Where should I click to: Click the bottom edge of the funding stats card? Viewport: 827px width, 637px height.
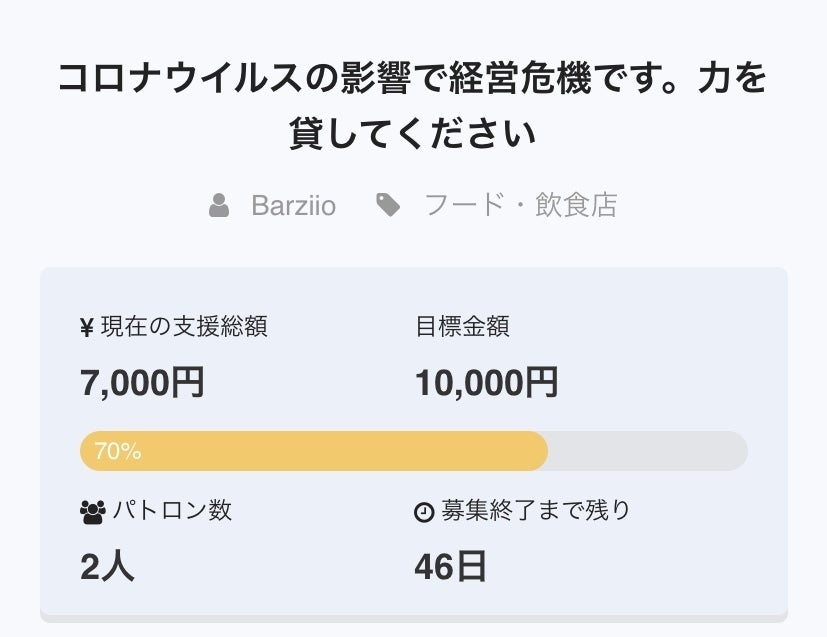coord(413,616)
